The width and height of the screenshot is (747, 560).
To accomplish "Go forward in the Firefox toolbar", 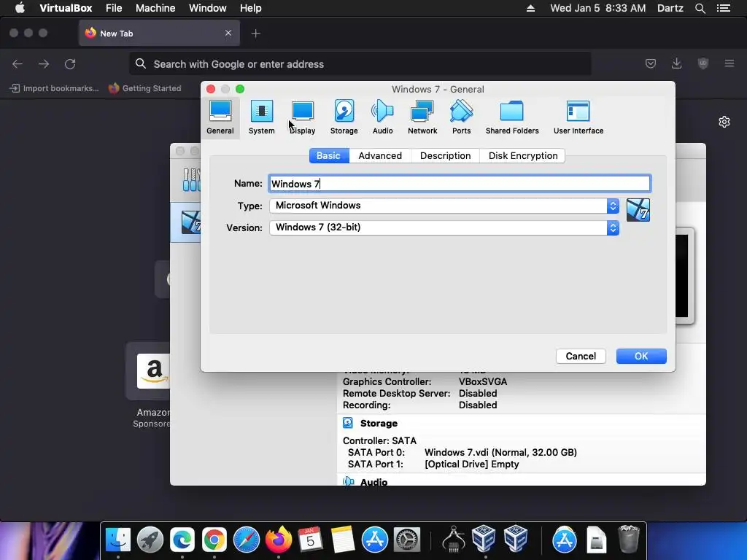I will (x=44, y=64).
